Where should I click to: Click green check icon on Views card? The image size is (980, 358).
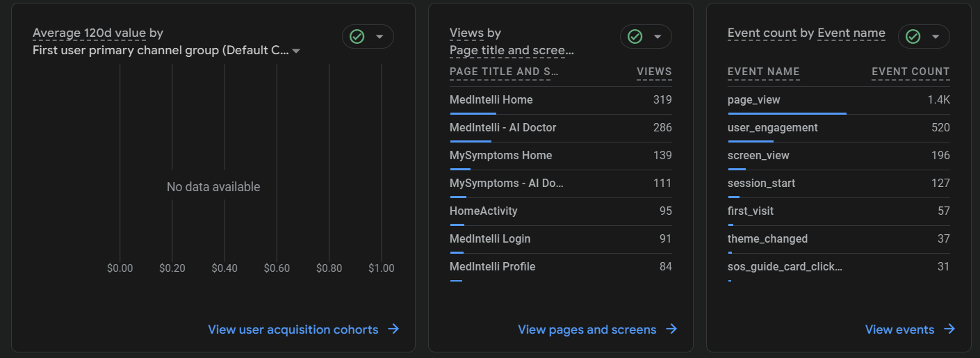635,37
